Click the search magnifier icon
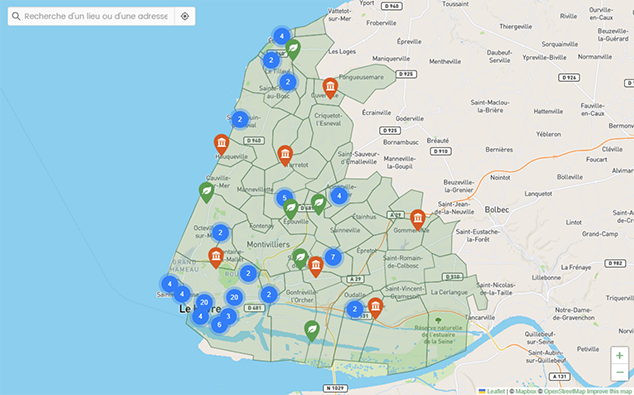Screen dimensions: 634x395 point(16,16)
